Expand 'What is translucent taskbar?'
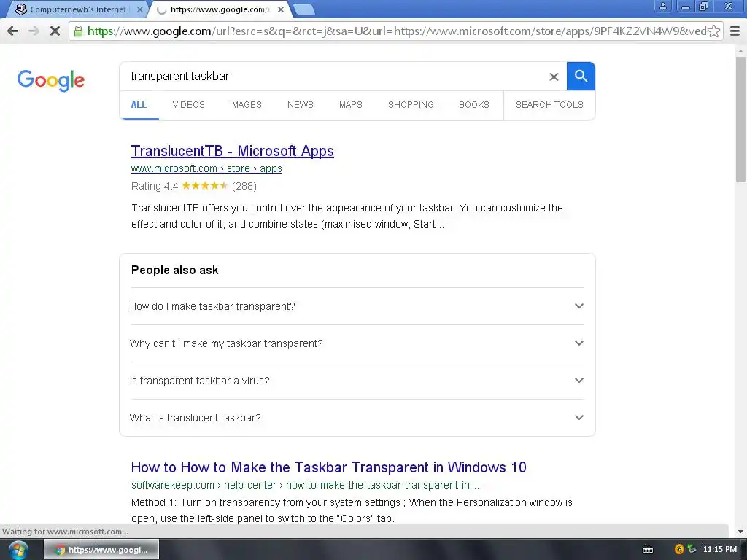Viewport: 747px width, 560px height. [357, 418]
